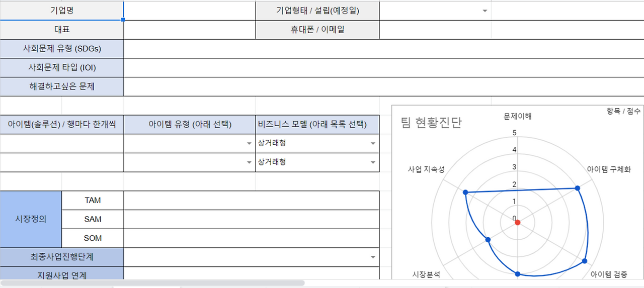The width and height of the screenshot is (644, 288).
Task: Select the 대표 label cell
Action: pyautogui.click(x=62, y=30)
